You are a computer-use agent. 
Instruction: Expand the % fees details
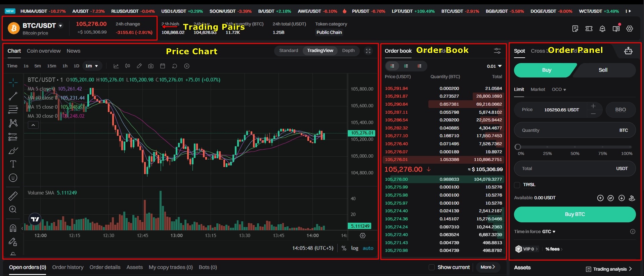[x=554, y=249]
